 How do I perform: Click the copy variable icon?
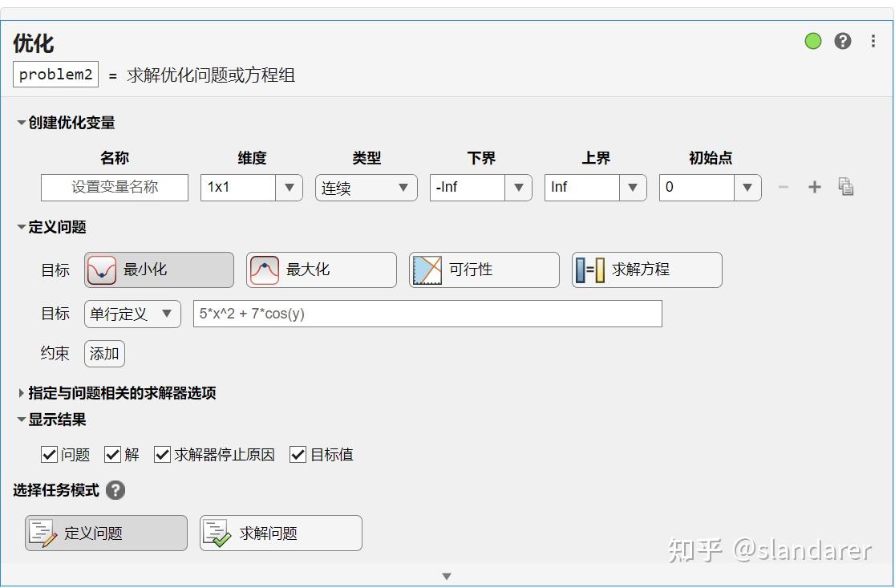845,186
